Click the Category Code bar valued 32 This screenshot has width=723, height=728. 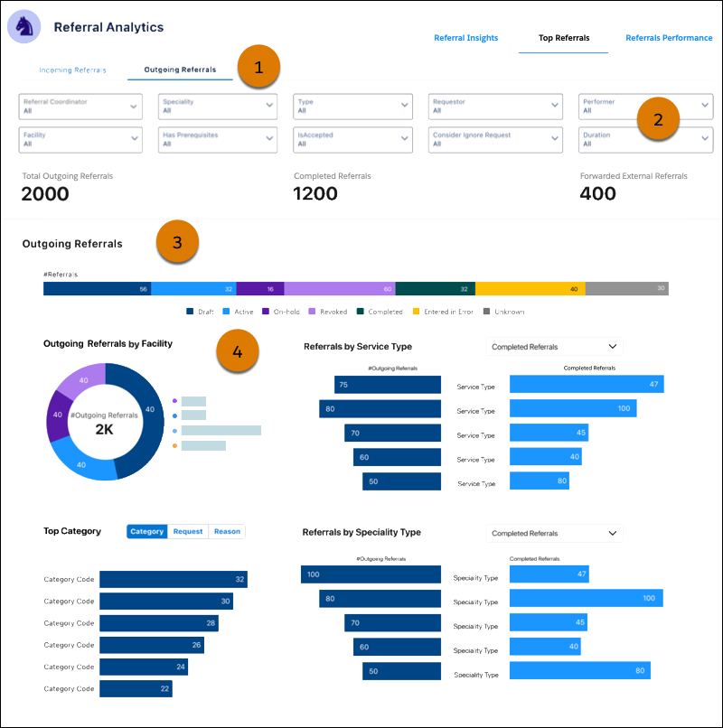(x=174, y=580)
